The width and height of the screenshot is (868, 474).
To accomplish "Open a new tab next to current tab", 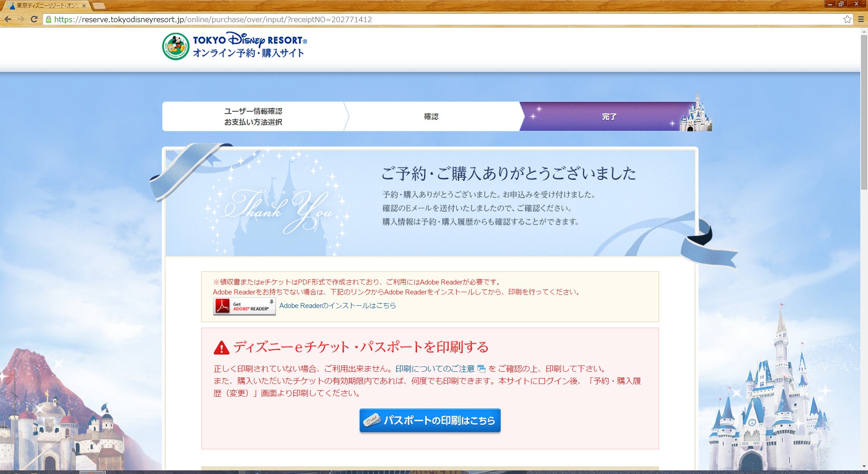I will pos(99,6).
